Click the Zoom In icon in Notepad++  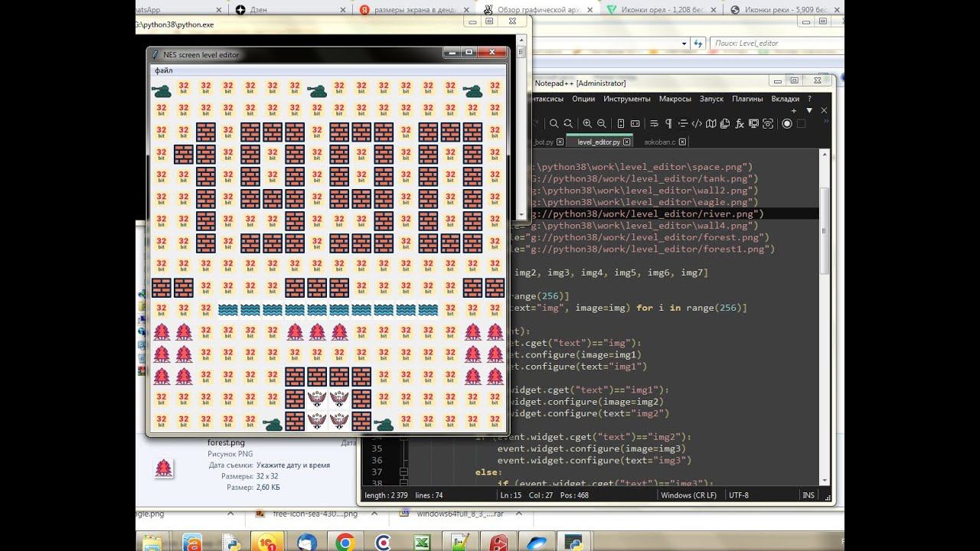point(587,123)
